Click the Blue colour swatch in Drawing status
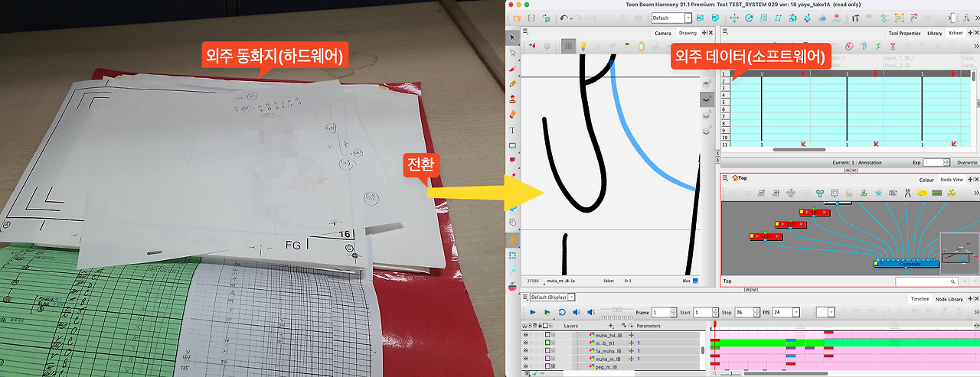Screen dimensions: 980x377 tap(695, 281)
